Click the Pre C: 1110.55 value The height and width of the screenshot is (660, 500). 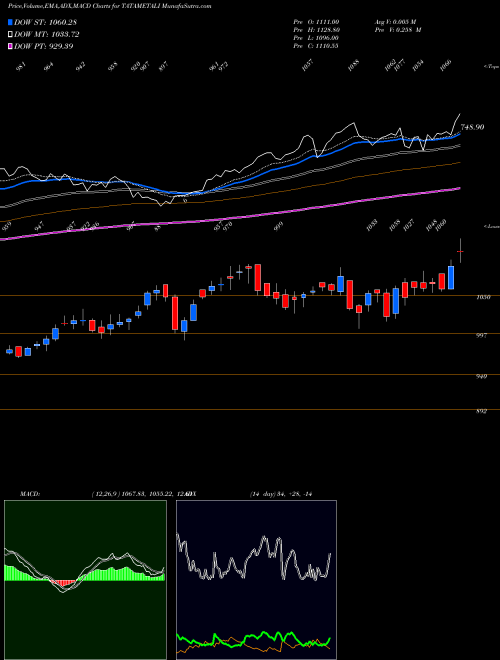coord(316,46)
